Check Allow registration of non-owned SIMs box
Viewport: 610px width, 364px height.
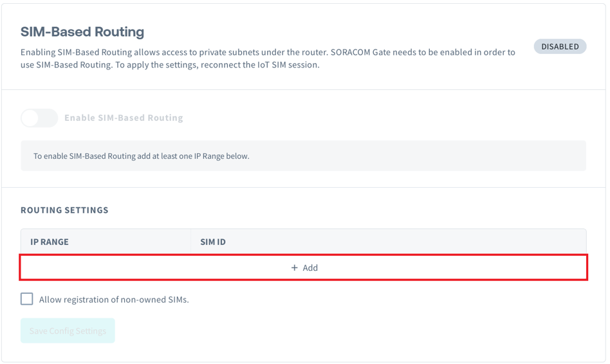[27, 299]
